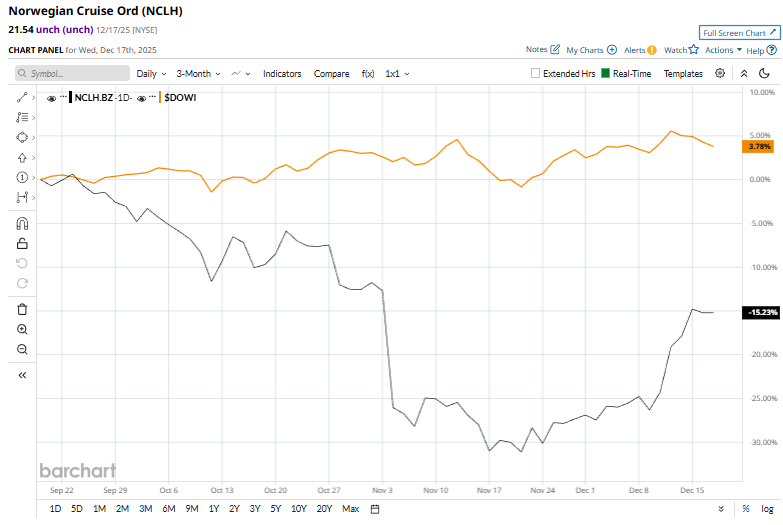Screen dimensions: 783x525
Task: Toggle percent scale button
Action: click(x=746, y=509)
